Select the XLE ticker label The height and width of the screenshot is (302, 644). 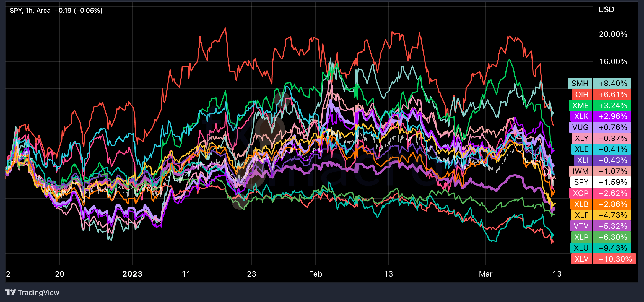tap(581, 149)
